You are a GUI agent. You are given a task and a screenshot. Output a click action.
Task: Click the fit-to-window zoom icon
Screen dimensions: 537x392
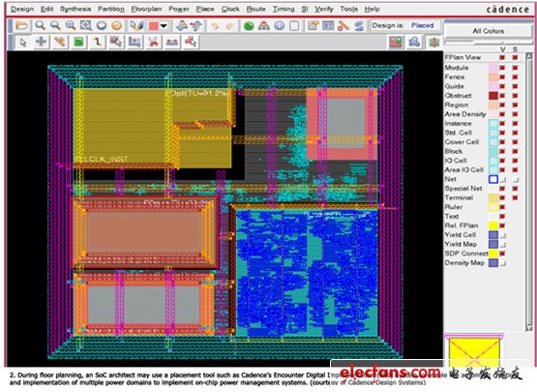[85, 25]
